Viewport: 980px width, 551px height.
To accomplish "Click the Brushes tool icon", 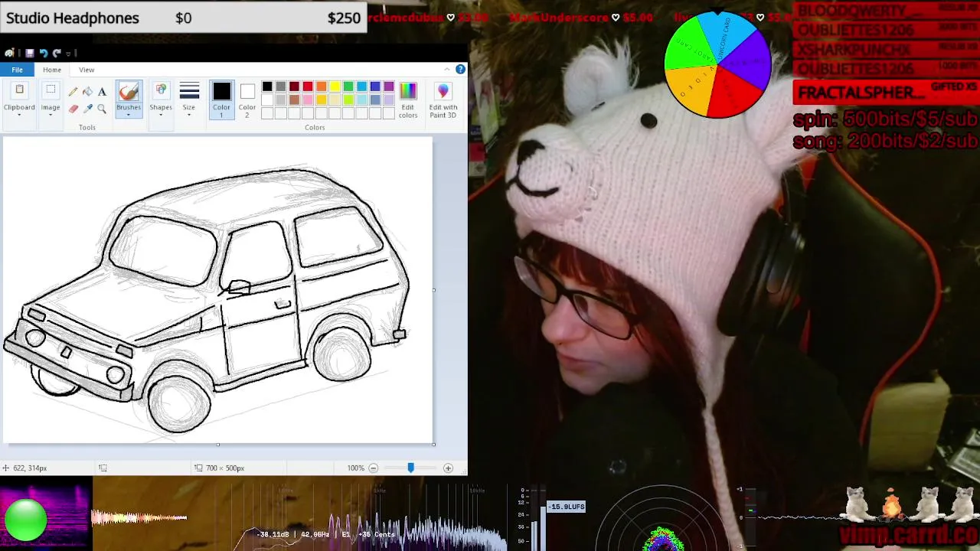I will point(129,92).
